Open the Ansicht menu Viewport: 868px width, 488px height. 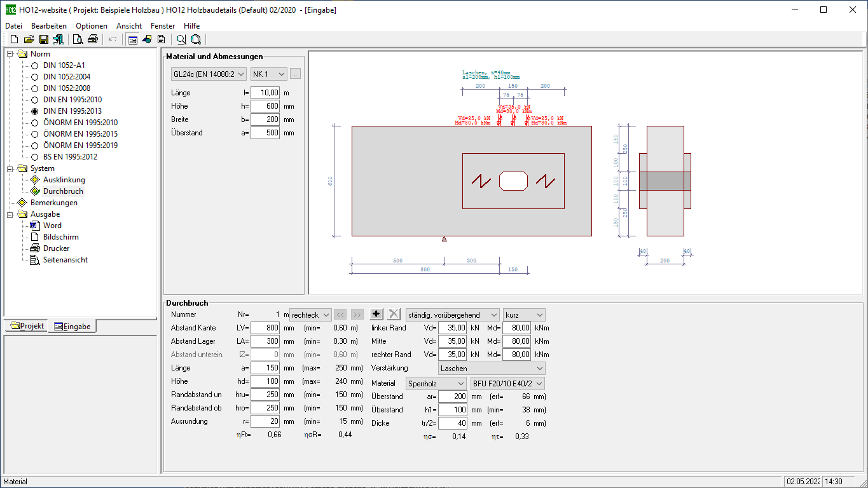tap(129, 26)
